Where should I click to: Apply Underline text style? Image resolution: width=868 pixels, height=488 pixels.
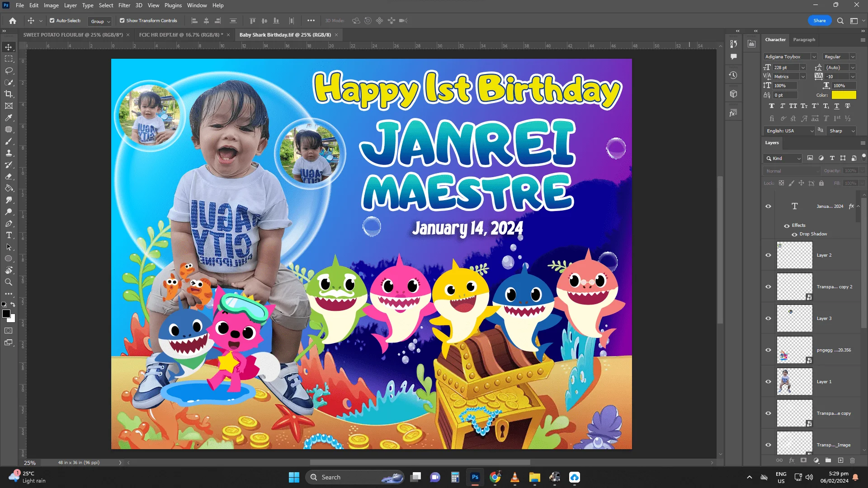tap(837, 106)
